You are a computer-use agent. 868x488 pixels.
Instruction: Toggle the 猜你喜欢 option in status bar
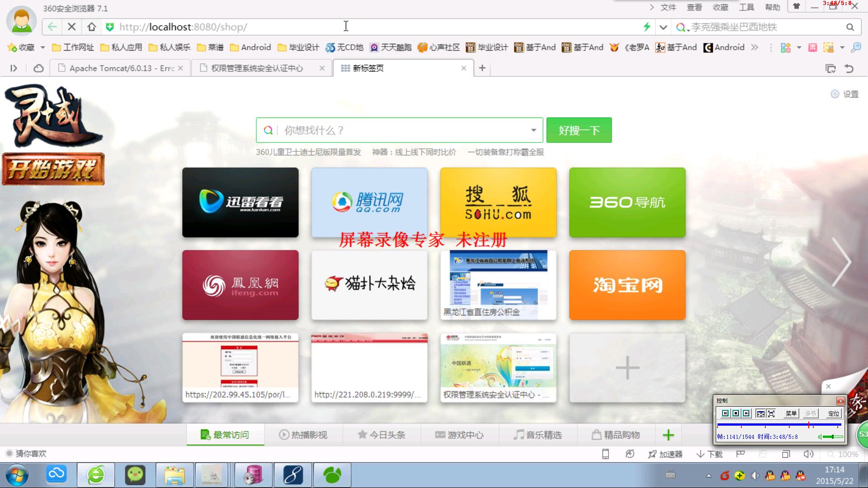pyautogui.click(x=26, y=454)
